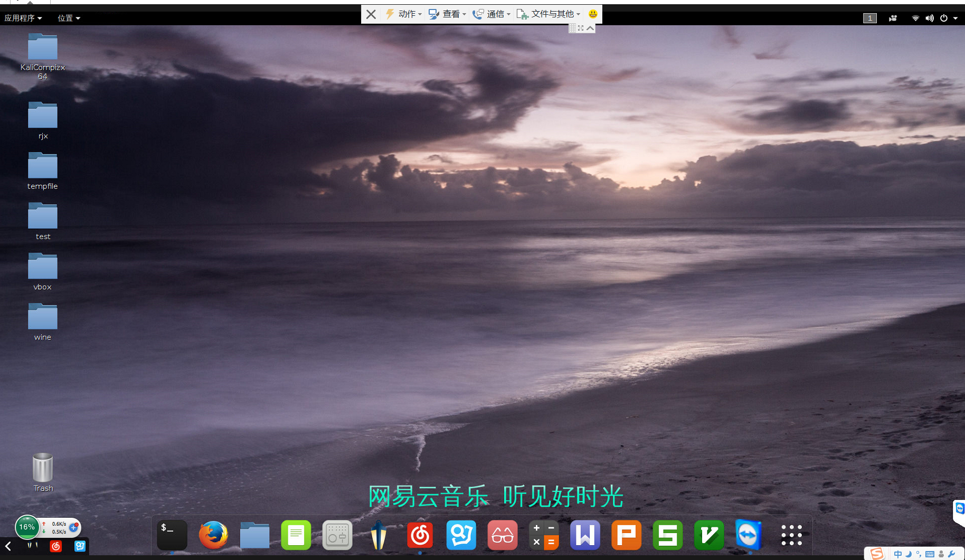Click the blue plus accelerate button
The image size is (965, 560).
[x=73, y=527]
